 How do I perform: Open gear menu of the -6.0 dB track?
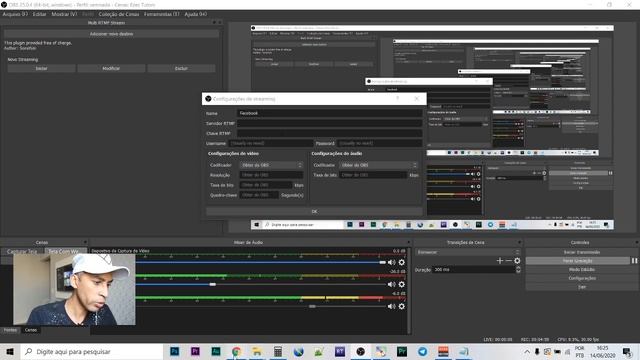click(402, 307)
